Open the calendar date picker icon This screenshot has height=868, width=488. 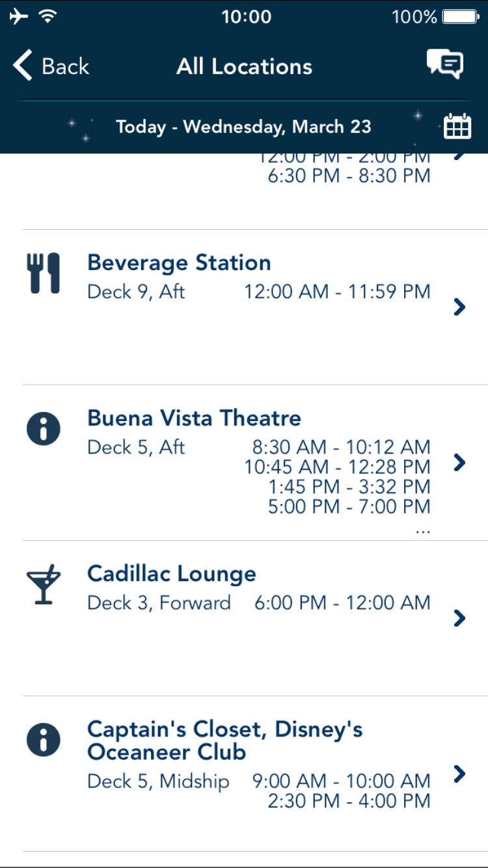tap(457, 126)
